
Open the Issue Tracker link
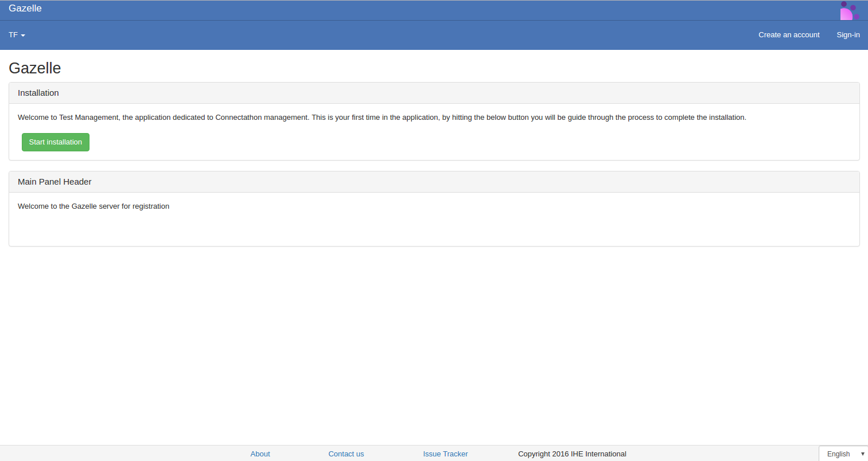445,454
